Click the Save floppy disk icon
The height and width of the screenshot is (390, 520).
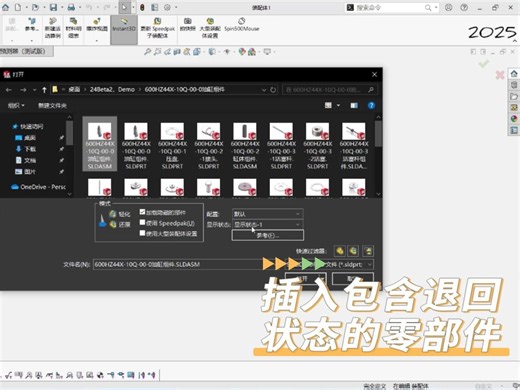pyautogui.click(x=53, y=7)
